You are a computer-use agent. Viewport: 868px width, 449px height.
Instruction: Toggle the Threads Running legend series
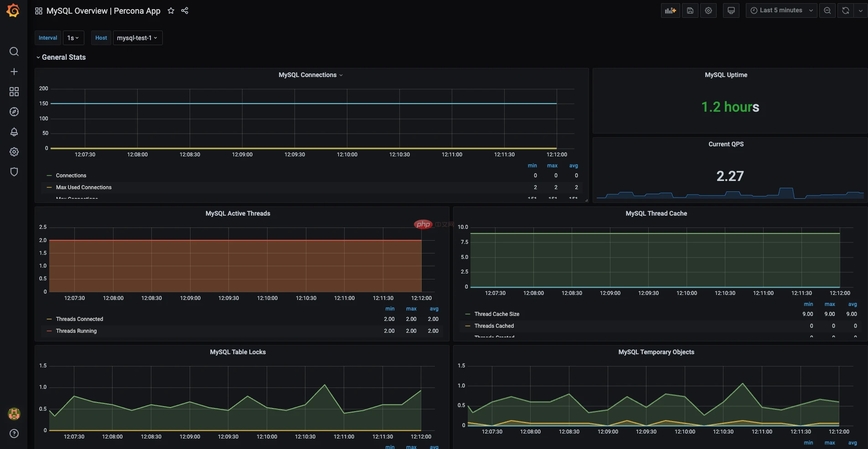pyautogui.click(x=77, y=330)
